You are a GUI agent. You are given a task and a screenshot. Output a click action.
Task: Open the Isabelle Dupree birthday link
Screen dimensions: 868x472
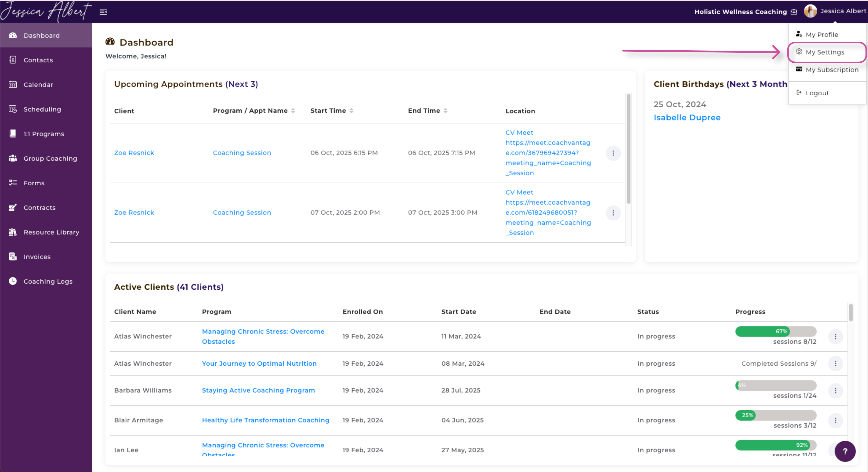tap(687, 118)
